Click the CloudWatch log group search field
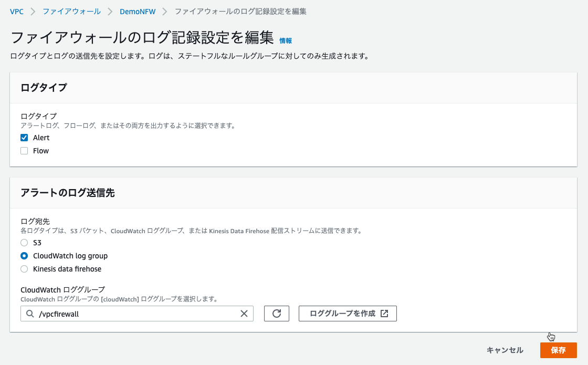Viewport: 588px width, 365px height. pos(137,314)
